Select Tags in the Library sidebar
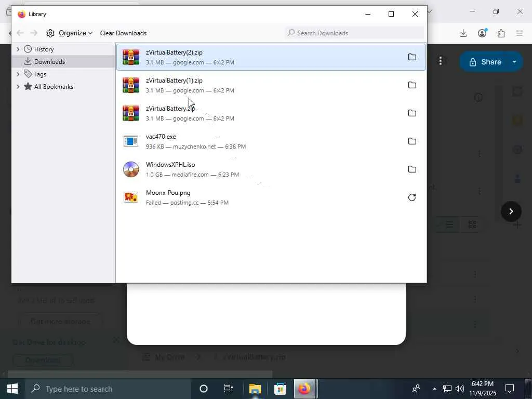Viewport: 532px width, 399px height. coord(40,74)
